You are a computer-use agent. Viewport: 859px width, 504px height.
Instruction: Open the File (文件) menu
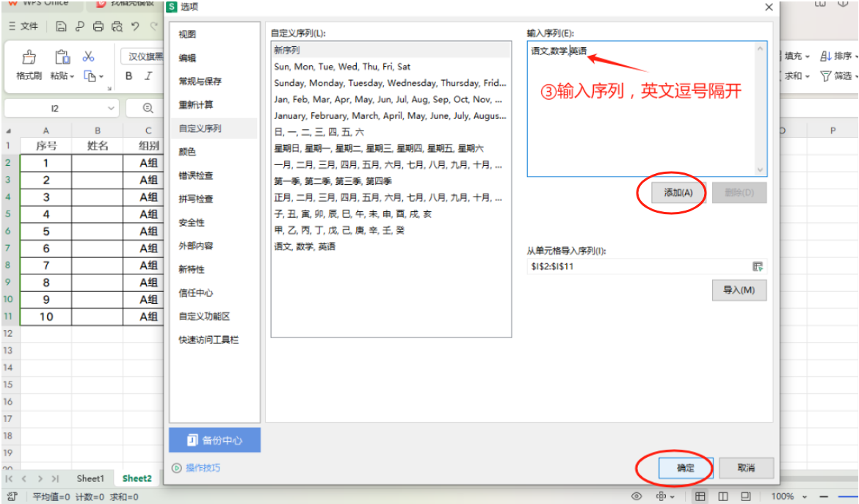(x=23, y=26)
